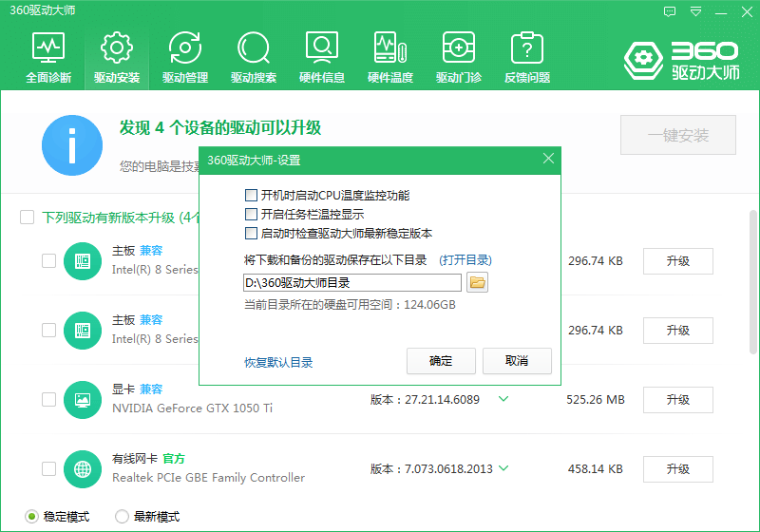Click the folder browse icon beside directory path

(477, 282)
